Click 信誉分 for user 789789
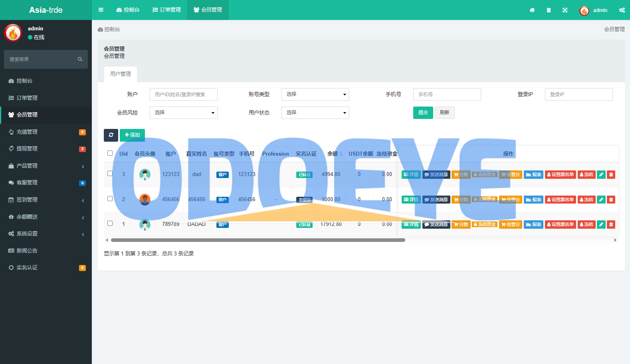This screenshot has width=630, height=364. pos(511,224)
